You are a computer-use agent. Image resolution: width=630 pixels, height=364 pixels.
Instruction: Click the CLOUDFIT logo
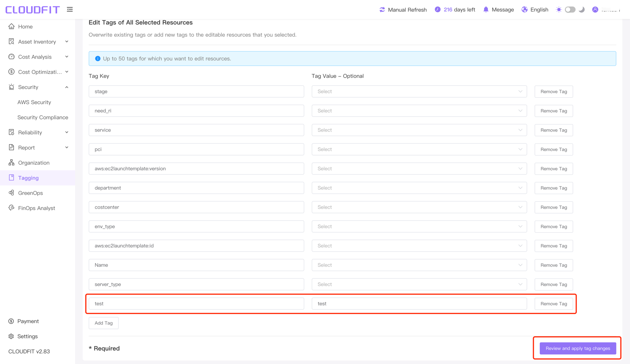pyautogui.click(x=33, y=9)
